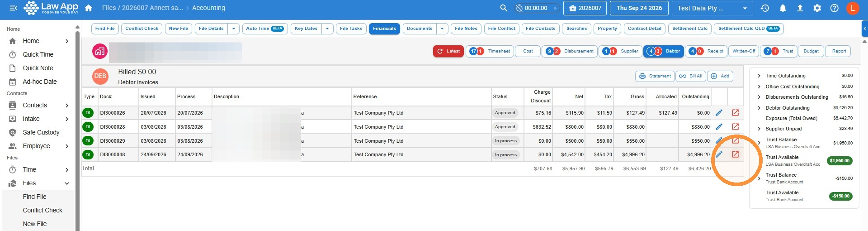Edit invoice DI3000026 with pencil icon

(x=719, y=113)
